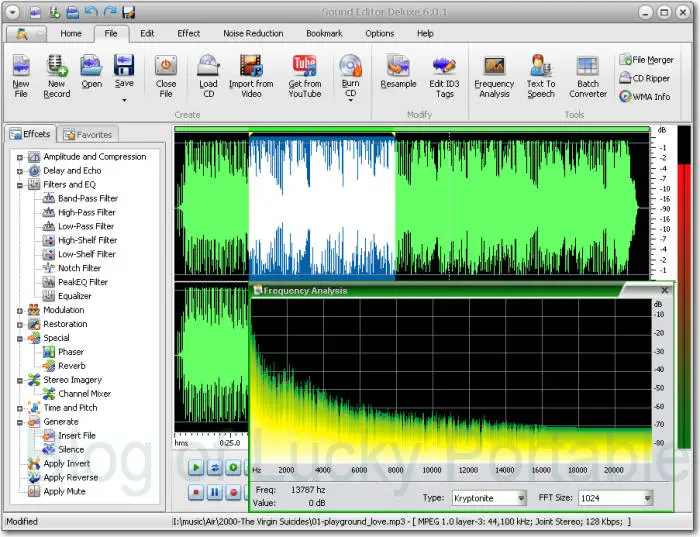Open the Burn CD dropdown arrow

pos(350,100)
